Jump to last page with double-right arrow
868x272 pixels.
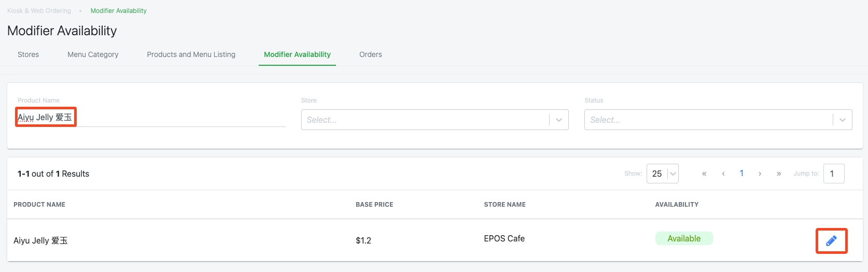click(x=779, y=174)
